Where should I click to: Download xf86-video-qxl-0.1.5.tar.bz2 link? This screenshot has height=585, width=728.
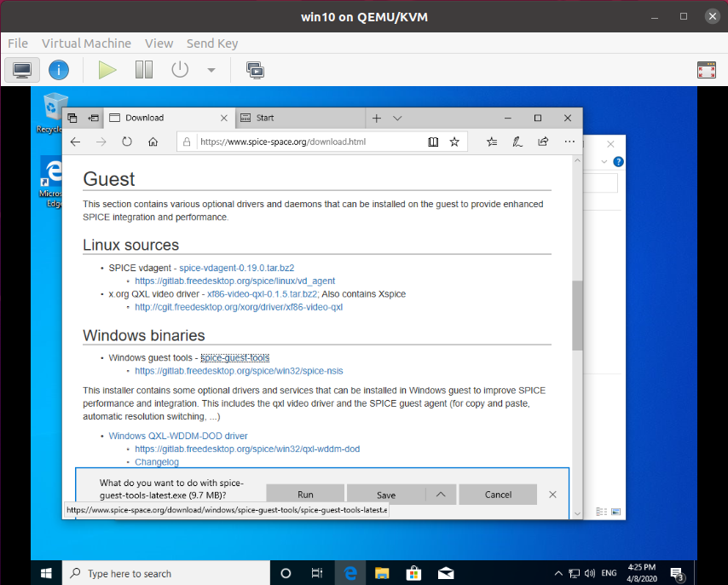263,294
